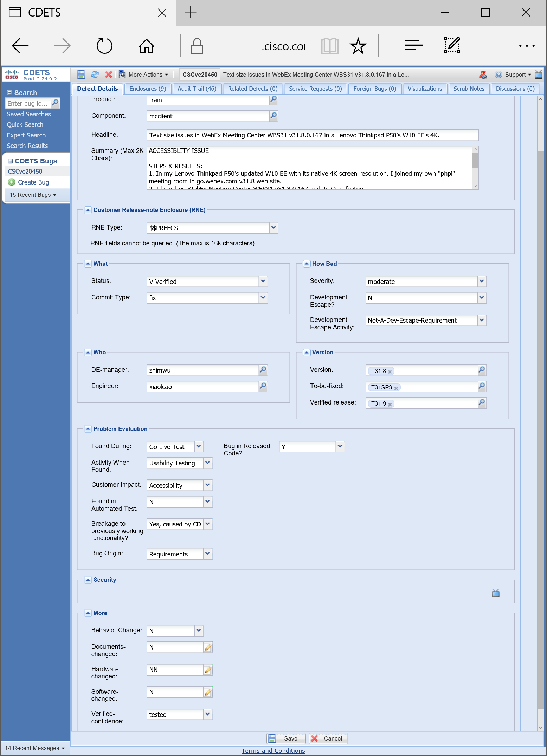Click the Save button at bottom
Image resolution: width=547 pixels, height=756 pixels.
[x=286, y=738]
